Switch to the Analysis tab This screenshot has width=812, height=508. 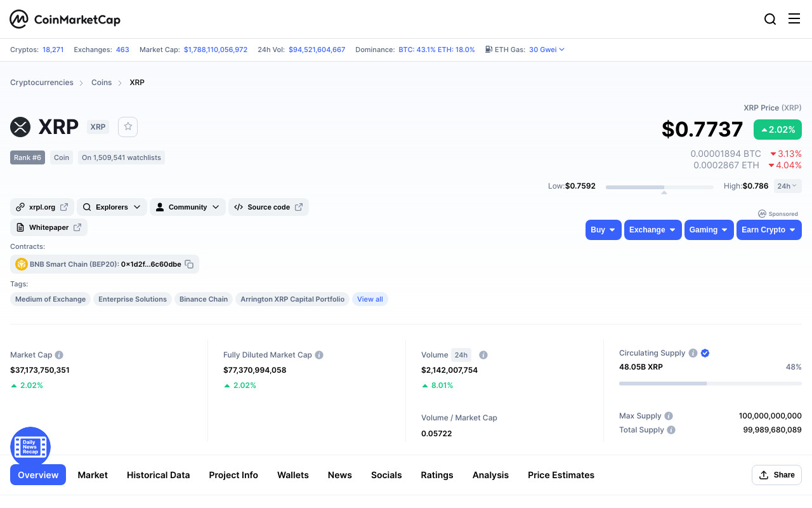490,475
